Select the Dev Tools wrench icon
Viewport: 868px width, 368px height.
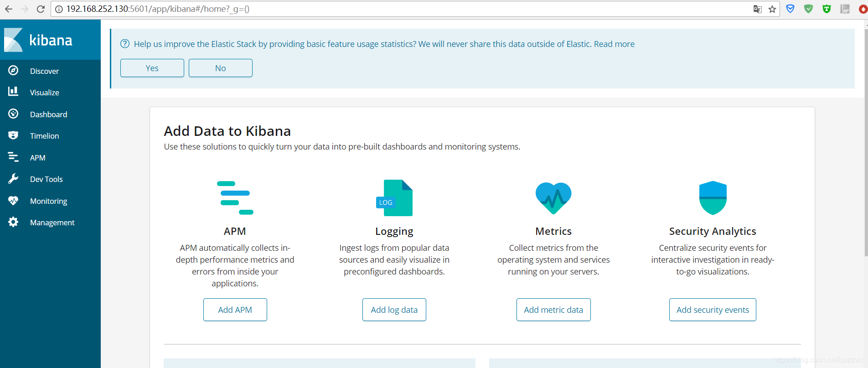pyautogui.click(x=13, y=179)
